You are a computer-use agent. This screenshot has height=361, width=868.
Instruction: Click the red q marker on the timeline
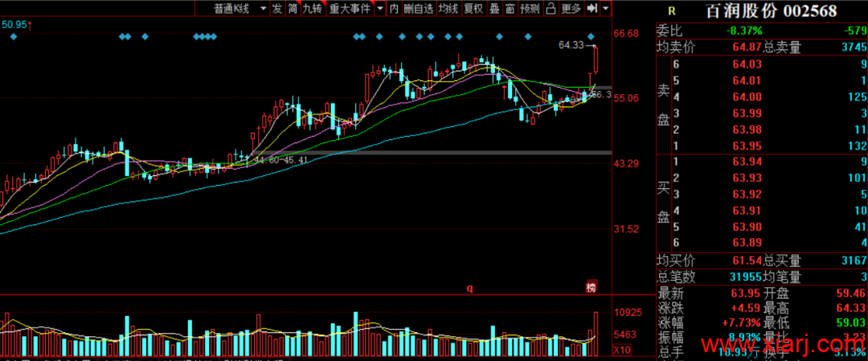469,289
